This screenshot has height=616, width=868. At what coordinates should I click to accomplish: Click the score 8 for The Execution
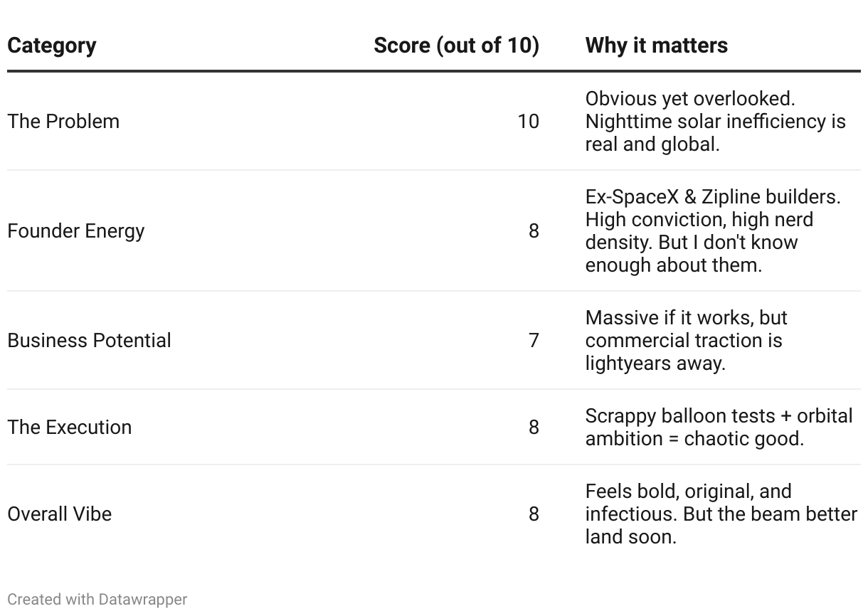click(x=534, y=428)
